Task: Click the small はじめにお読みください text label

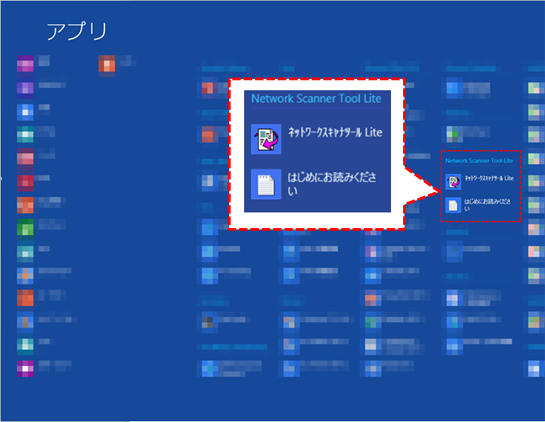Action: (x=488, y=205)
